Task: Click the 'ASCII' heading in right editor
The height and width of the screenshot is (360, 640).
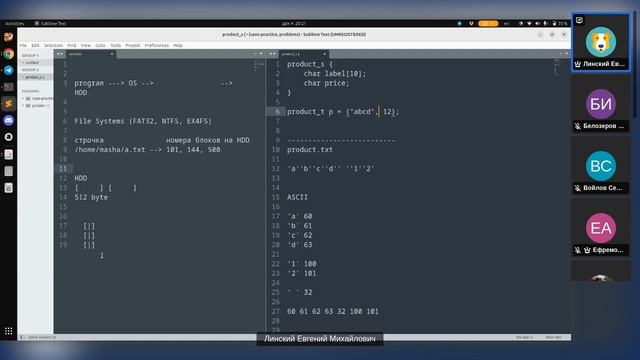Action: (x=297, y=197)
